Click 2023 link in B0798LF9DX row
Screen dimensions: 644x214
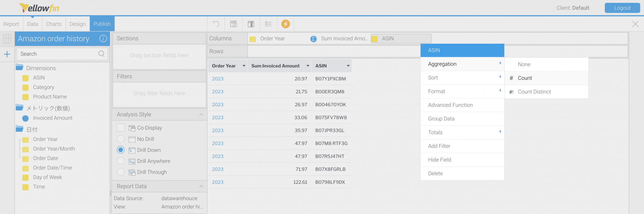[x=218, y=182]
